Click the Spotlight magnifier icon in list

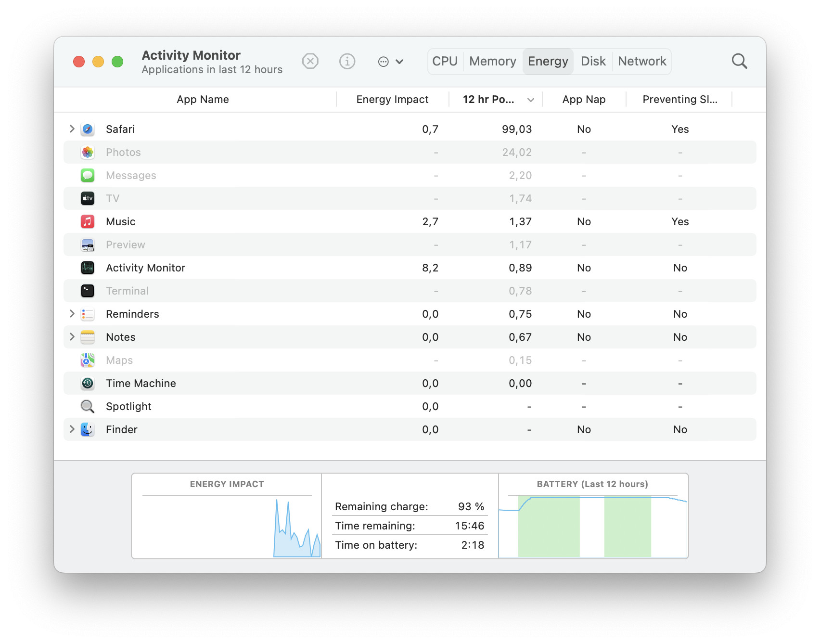pyautogui.click(x=88, y=406)
